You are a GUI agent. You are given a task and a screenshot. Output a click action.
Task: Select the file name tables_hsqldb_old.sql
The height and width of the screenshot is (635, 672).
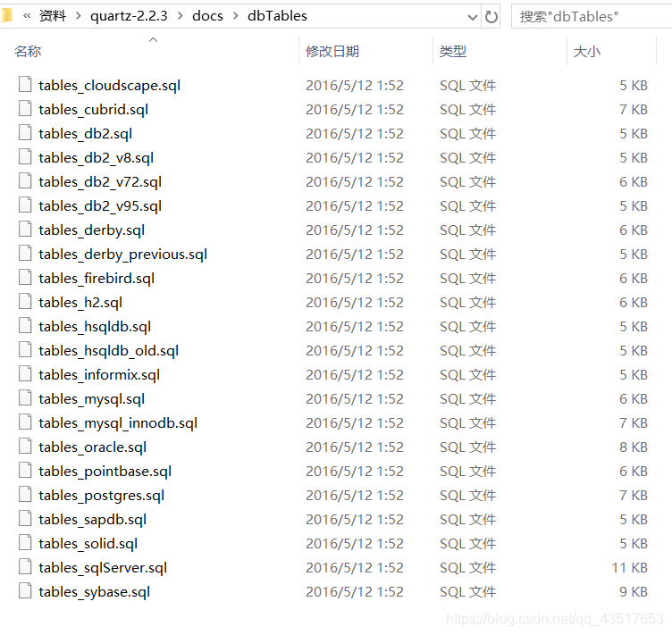point(108,351)
